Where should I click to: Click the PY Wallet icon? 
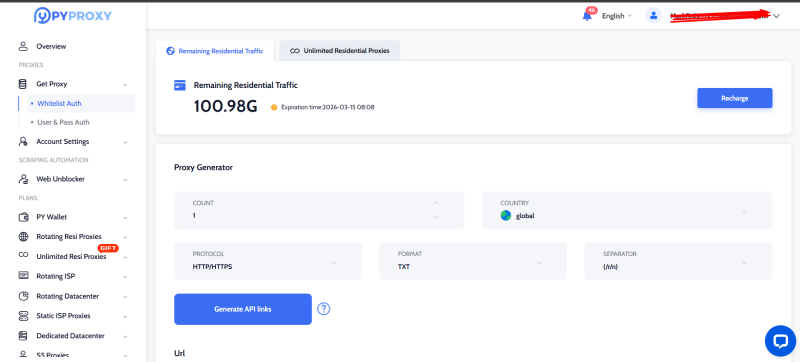[x=23, y=217]
